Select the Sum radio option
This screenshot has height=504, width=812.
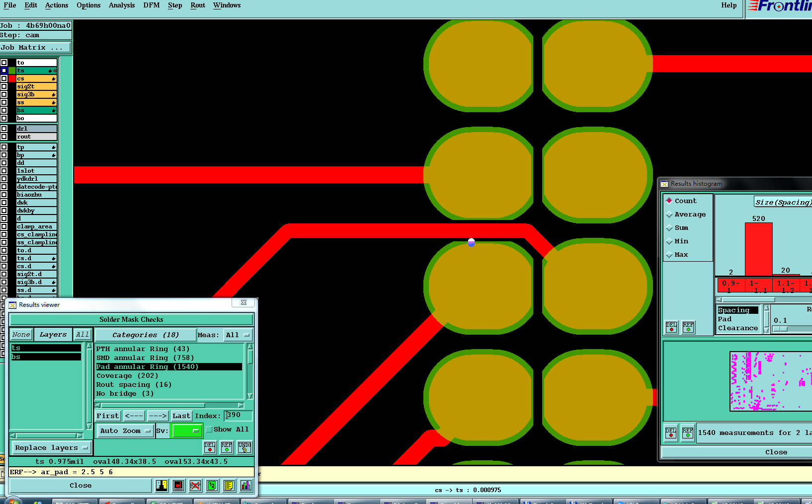tap(669, 228)
